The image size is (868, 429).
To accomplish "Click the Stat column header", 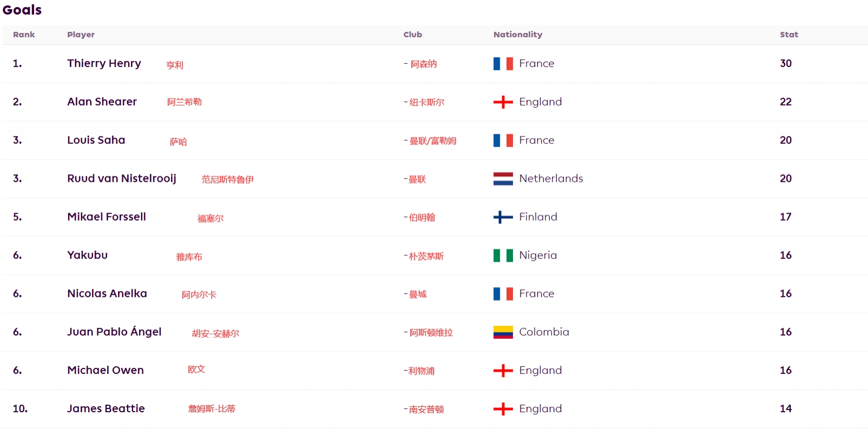I will (788, 35).
